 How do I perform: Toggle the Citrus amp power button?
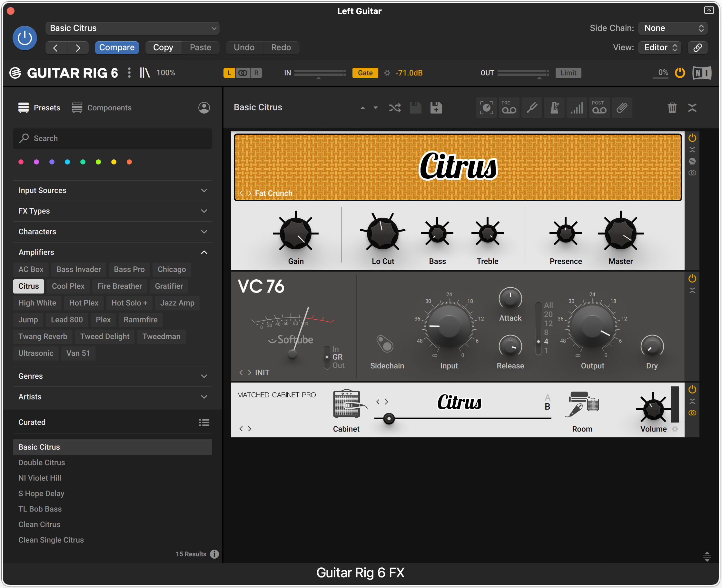pyautogui.click(x=692, y=137)
